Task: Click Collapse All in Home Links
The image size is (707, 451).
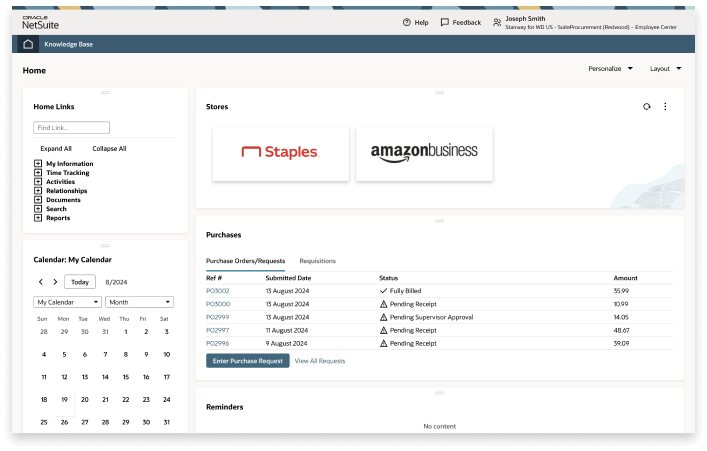Action: coord(109,148)
